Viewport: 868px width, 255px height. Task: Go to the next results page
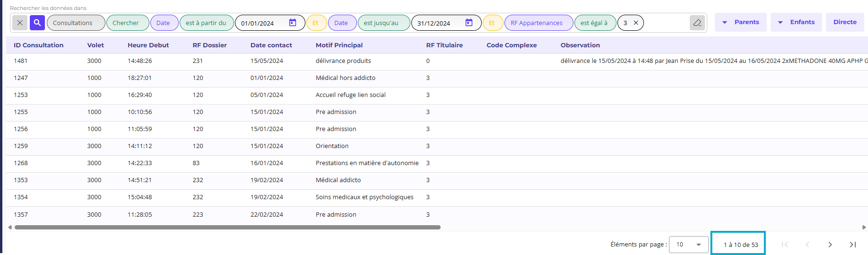(830, 245)
